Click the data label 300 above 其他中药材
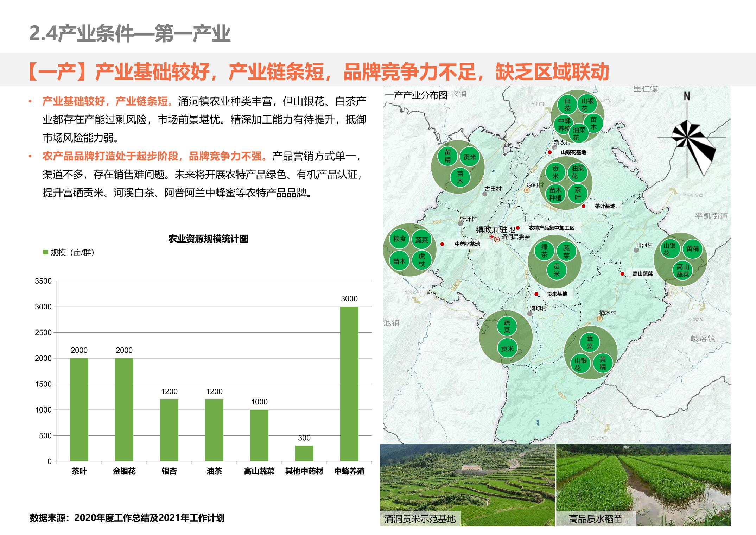 tap(304, 438)
